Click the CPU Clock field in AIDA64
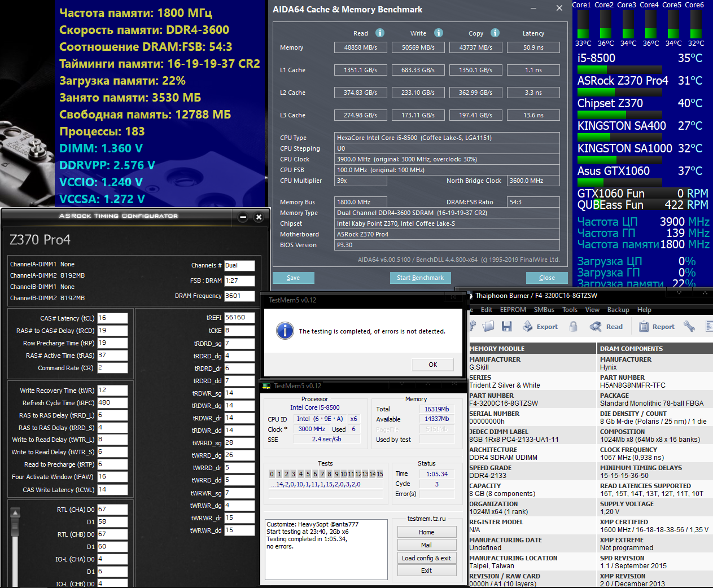 point(447,159)
